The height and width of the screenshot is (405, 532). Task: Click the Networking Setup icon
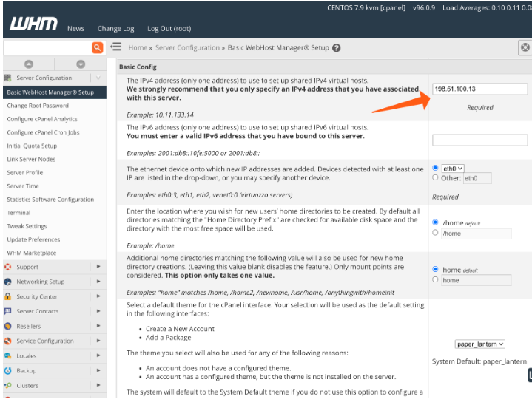pos(8,282)
